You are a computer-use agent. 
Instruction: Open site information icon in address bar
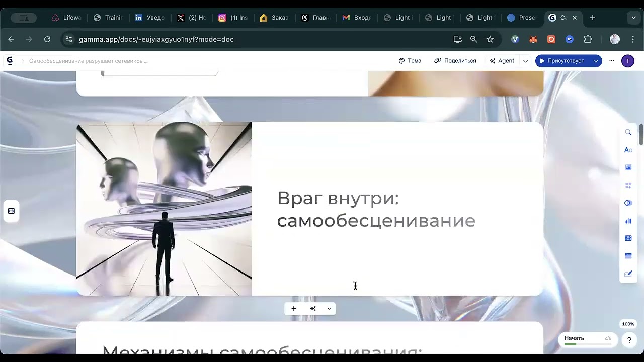[69, 39]
